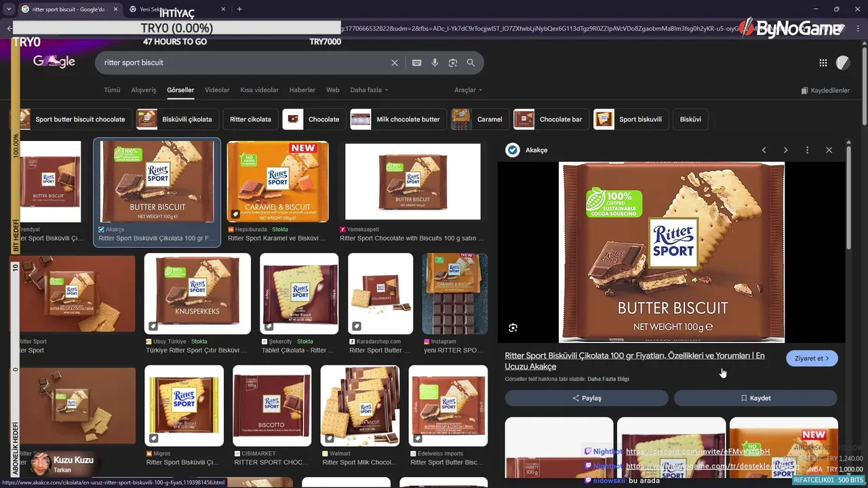The image size is (868, 488).
Task: Select Chocolate bar filter chip
Action: pyautogui.click(x=551, y=119)
